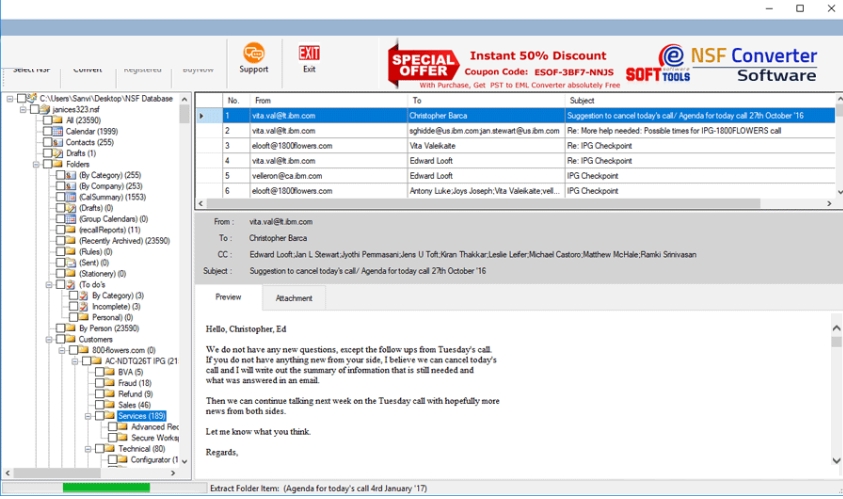
Task: Click the Fraud (18) folder icon
Action: click(x=110, y=383)
